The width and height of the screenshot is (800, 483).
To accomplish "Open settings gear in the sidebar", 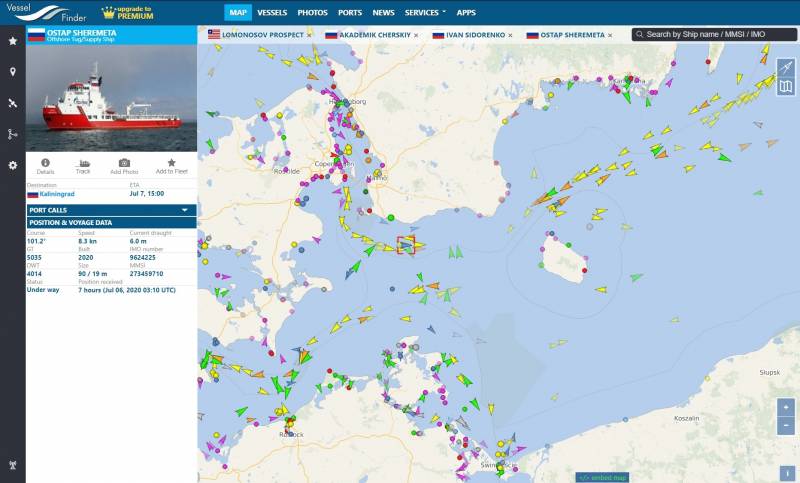I will click(x=13, y=165).
